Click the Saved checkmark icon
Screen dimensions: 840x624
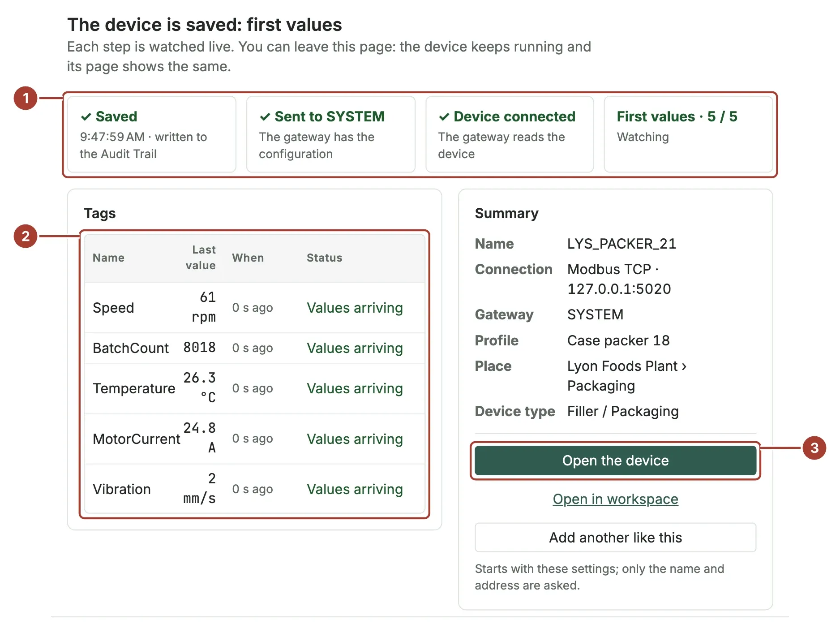[x=86, y=117]
